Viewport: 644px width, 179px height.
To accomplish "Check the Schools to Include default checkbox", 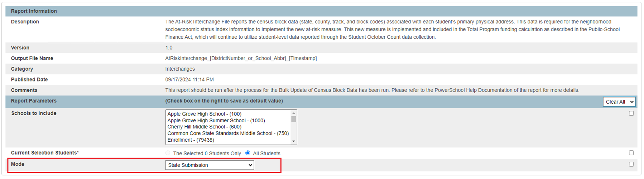I will (x=631, y=113).
